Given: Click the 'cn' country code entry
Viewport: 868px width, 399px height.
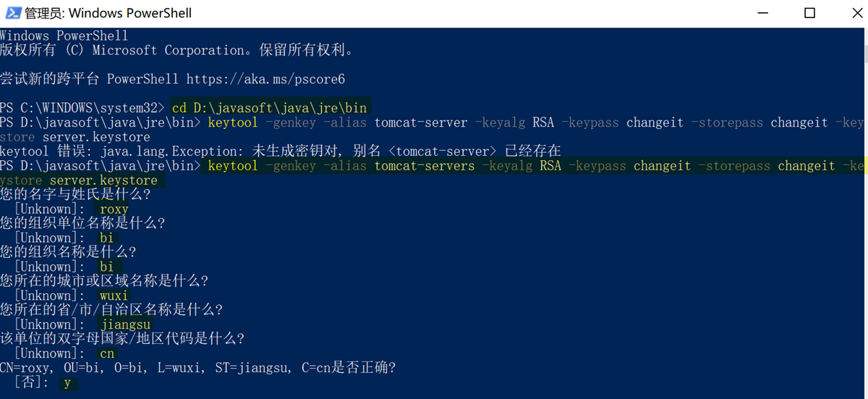Looking at the screenshot, I should 107,353.
